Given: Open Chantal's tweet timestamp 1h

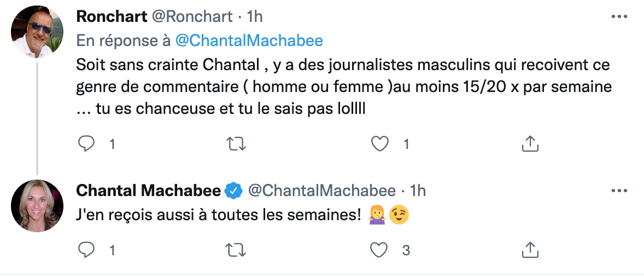Looking at the screenshot, I should tap(418, 191).
